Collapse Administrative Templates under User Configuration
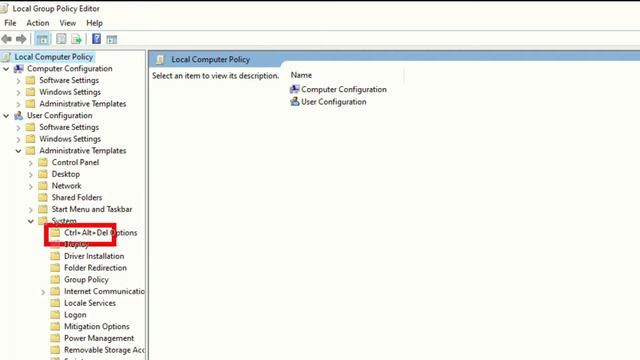 point(18,151)
